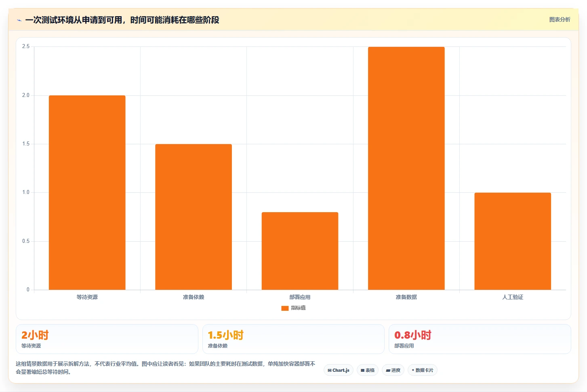This screenshot has width=587, height=392.
Task: Click the footnote paragraph starting 这组情景数据
Action: tap(166, 368)
